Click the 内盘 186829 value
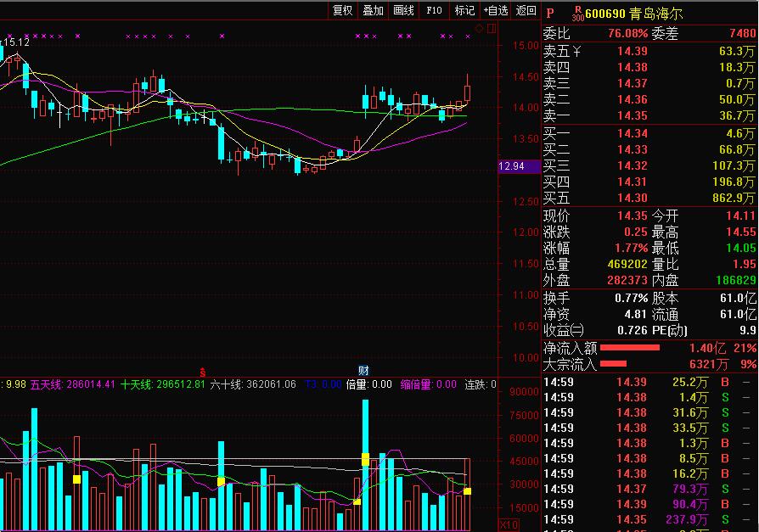 (736, 280)
